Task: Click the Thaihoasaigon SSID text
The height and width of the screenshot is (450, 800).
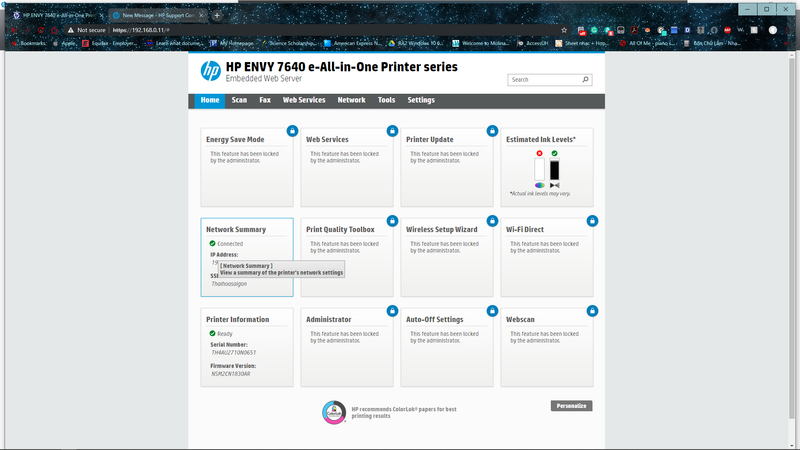Action: point(229,284)
